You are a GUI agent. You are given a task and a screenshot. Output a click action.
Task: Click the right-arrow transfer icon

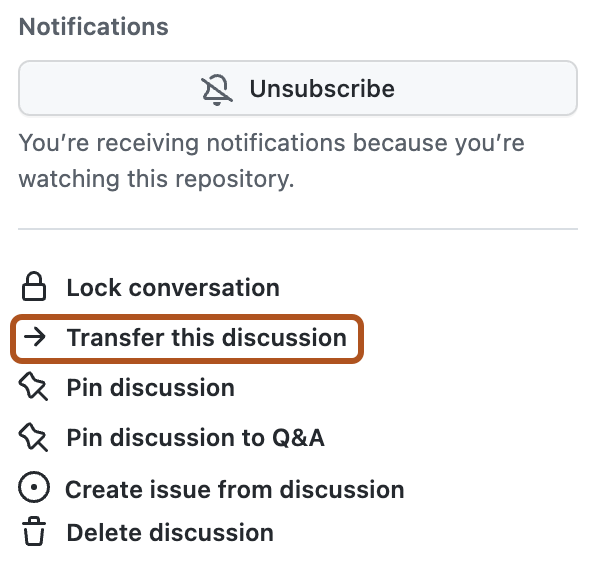[34, 338]
